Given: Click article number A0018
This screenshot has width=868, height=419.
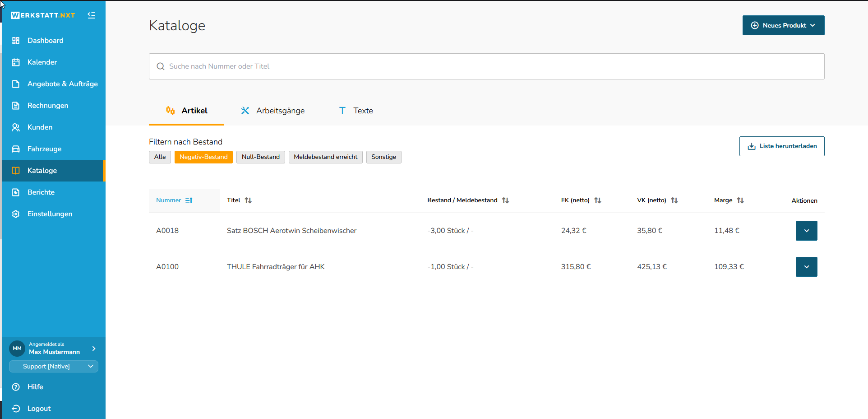Looking at the screenshot, I should click(x=167, y=231).
